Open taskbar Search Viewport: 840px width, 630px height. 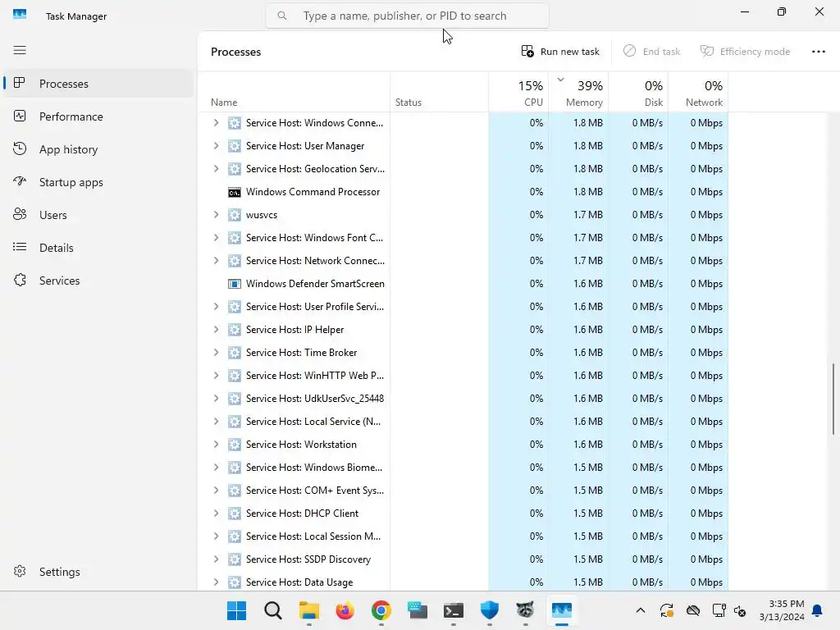click(x=272, y=610)
